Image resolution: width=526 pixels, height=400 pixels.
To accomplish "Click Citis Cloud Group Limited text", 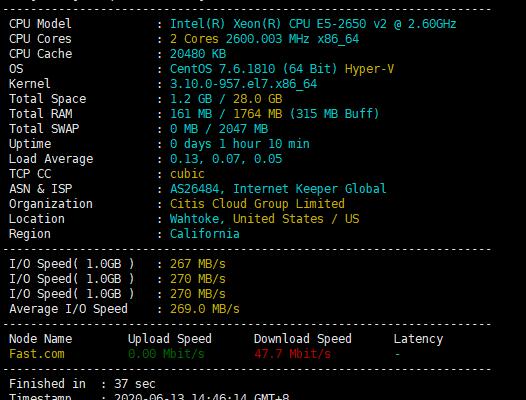I will point(257,204).
